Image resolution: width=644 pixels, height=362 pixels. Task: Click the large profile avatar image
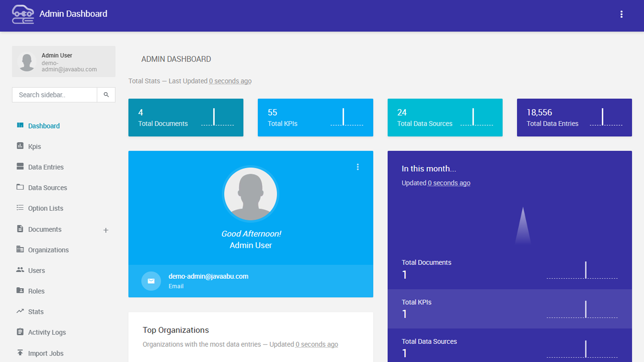251,194
